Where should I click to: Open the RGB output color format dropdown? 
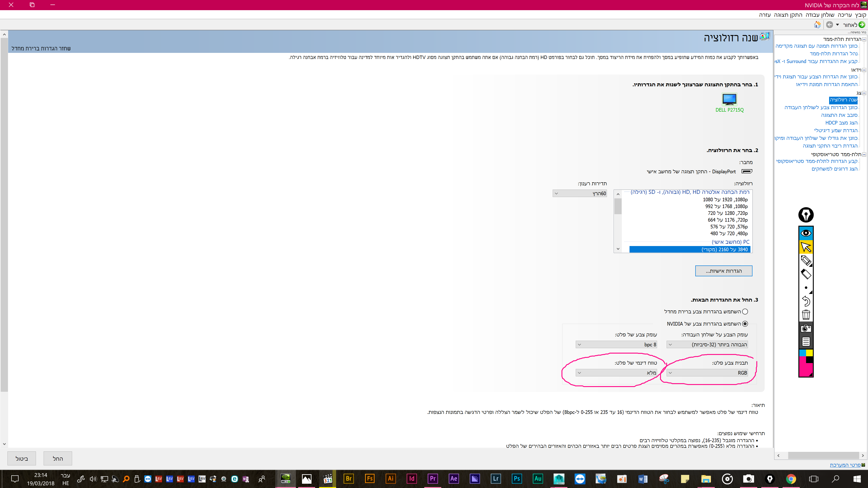pyautogui.click(x=707, y=373)
